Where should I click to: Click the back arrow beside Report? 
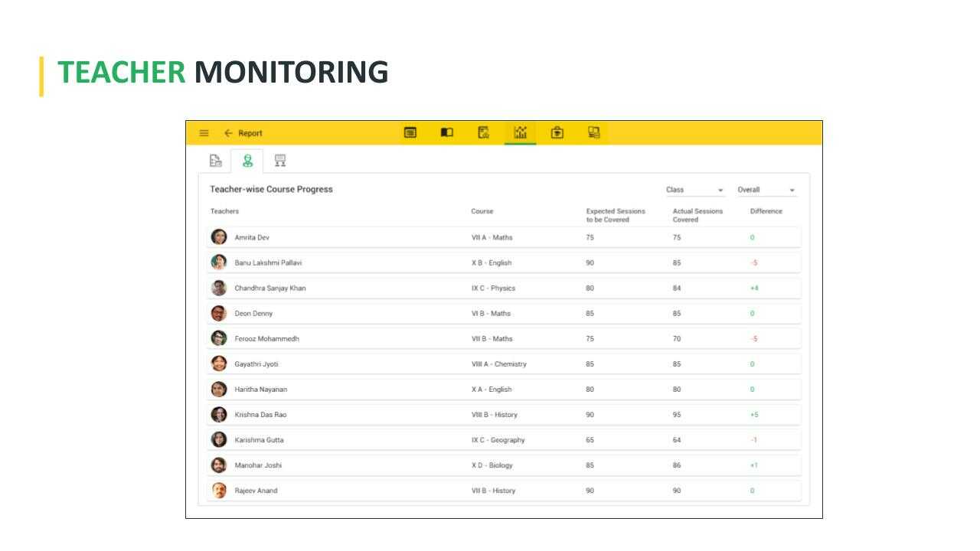(x=227, y=132)
